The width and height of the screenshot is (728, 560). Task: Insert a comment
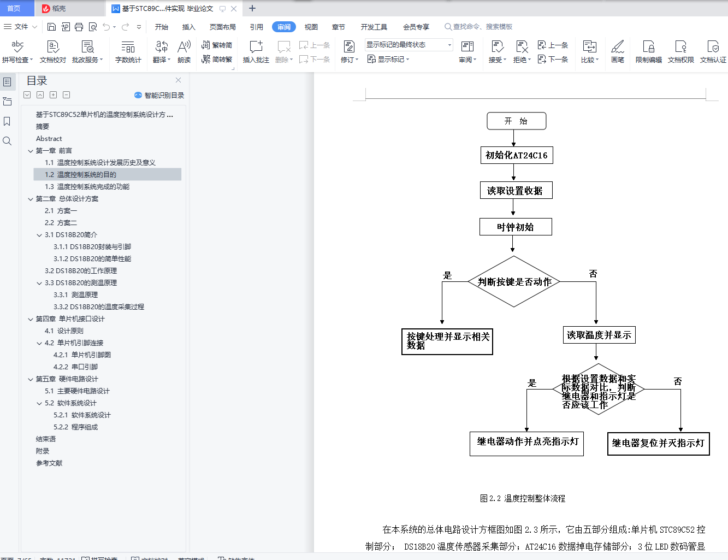(x=256, y=51)
